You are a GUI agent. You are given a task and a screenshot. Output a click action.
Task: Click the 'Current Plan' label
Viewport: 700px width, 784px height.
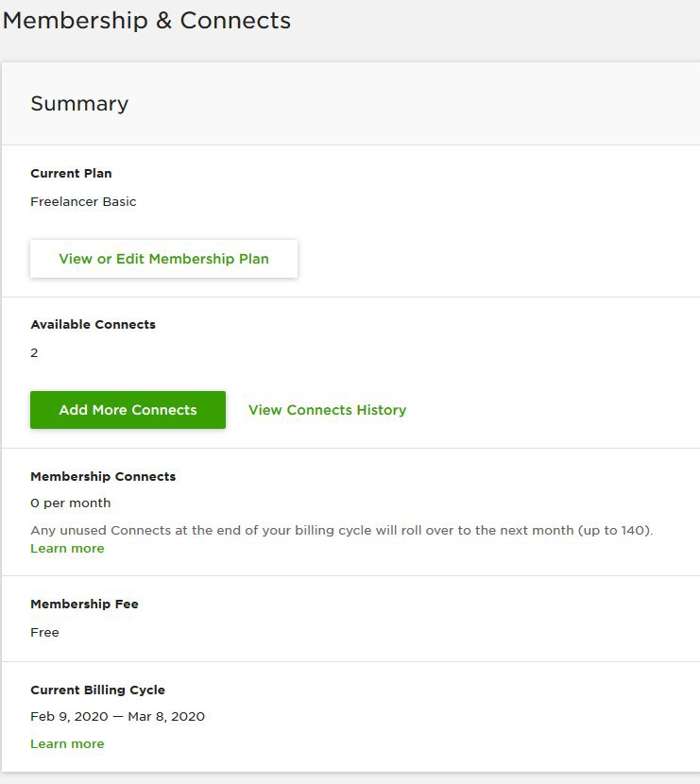71,174
